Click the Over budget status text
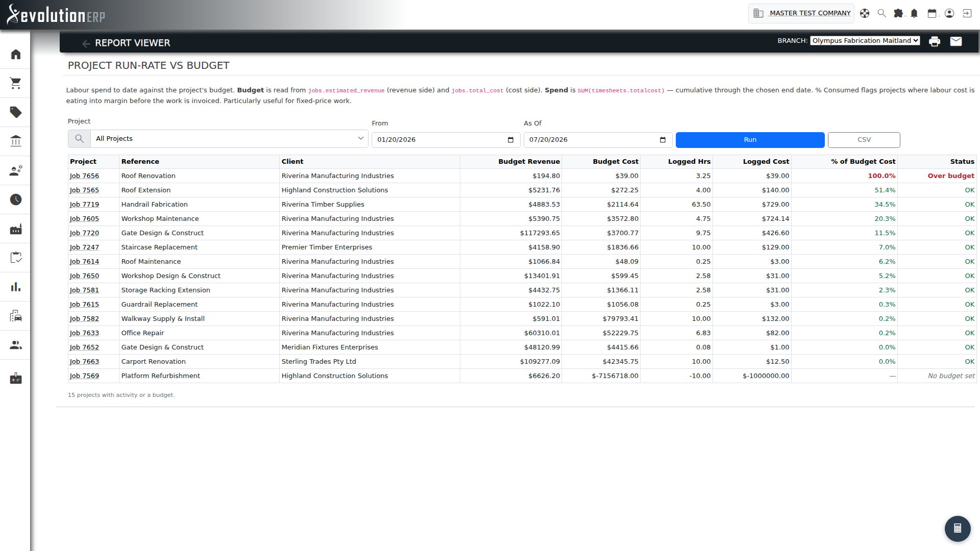This screenshot has width=980, height=551. tap(951, 176)
